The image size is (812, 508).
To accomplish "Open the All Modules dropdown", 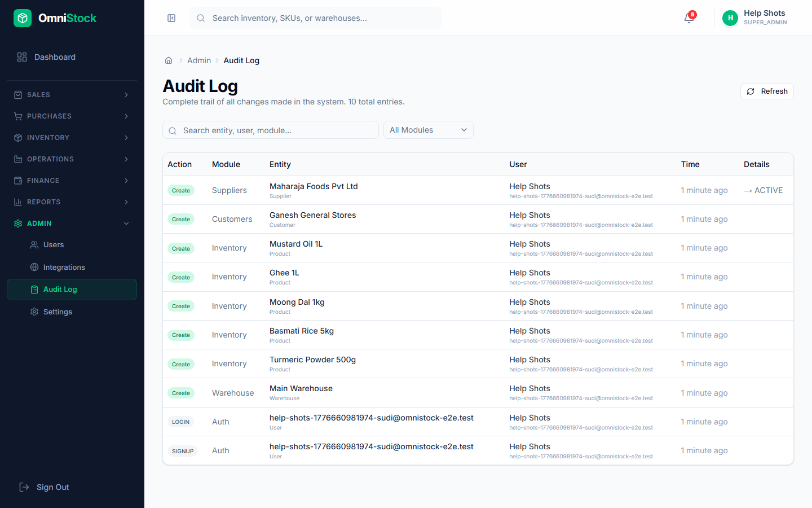I will click(429, 130).
